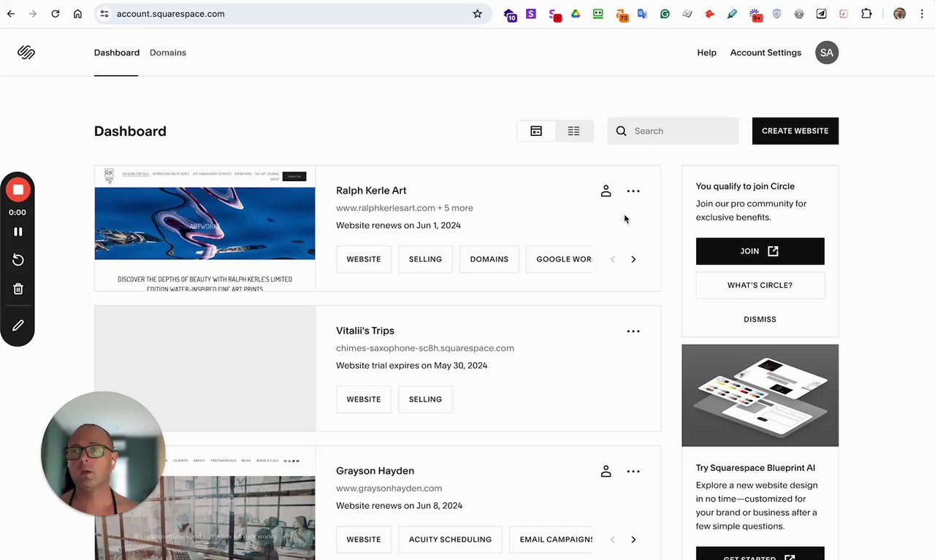Image resolution: width=935 pixels, height=560 pixels.
Task: Dismiss the Circle promotion
Action: tap(760, 319)
